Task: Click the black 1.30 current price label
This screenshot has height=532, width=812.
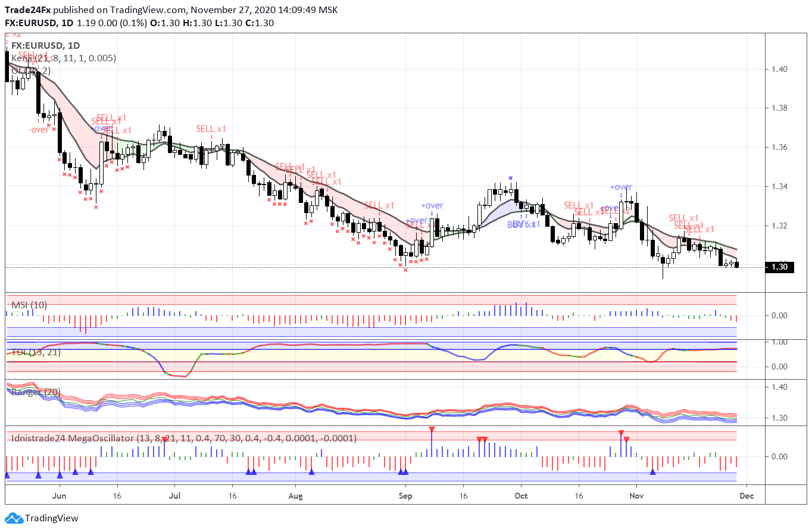Action: tap(780, 267)
